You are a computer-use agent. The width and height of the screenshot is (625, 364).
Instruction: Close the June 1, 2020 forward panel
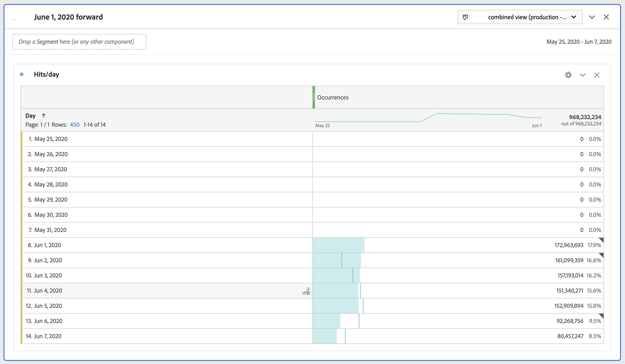point(606,17)
